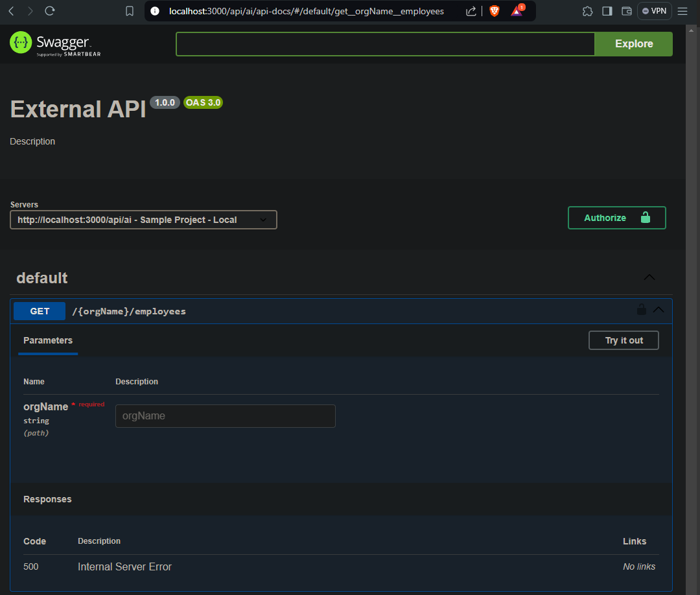Open Brave Shields lion icon
This screenshot has height=595, width=700.
tap(494, 11)
